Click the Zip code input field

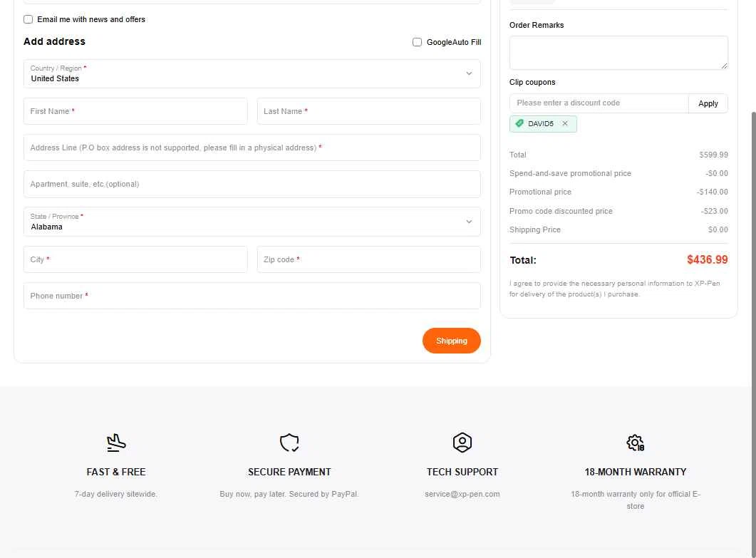pos(369,259)
